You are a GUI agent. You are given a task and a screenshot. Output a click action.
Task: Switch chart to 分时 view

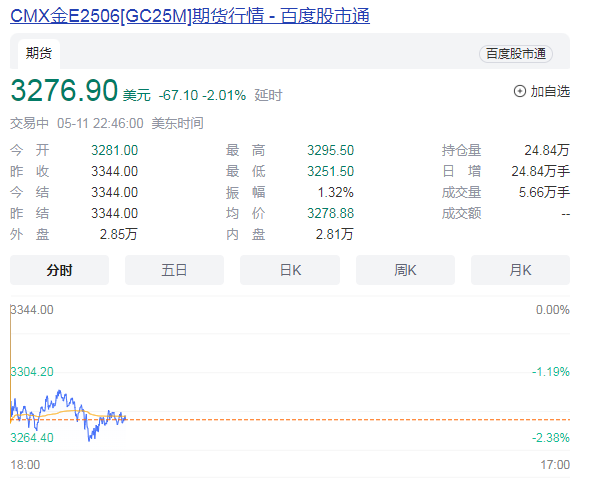[59, 270]
